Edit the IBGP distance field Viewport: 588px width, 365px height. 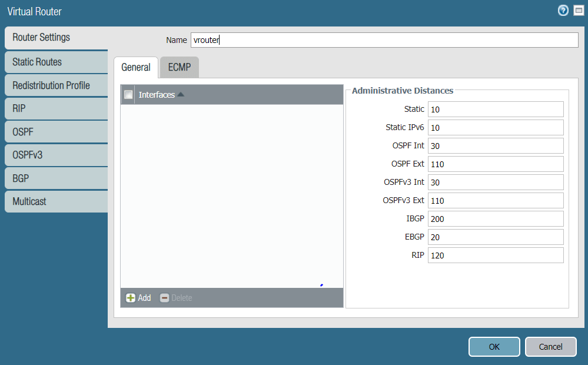pyautogui.click(x=496, y=218)
